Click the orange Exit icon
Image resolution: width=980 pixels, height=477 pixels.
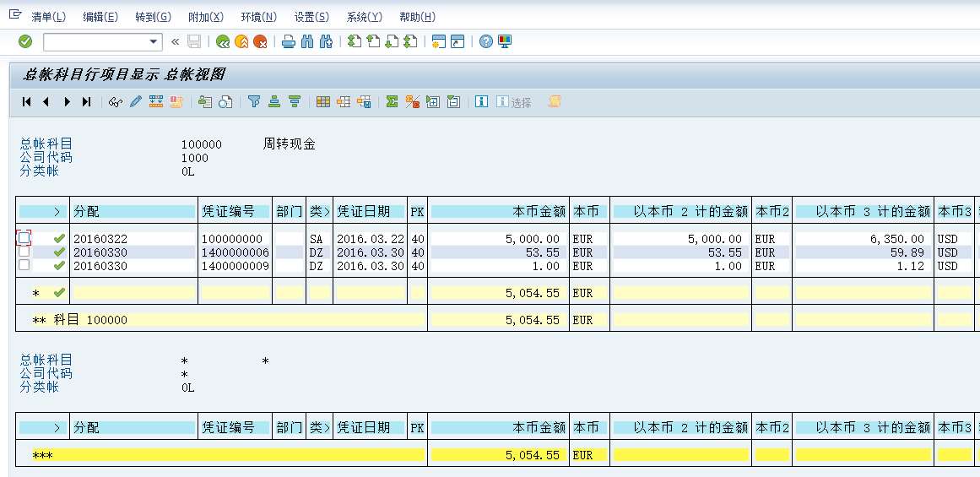pyautogui.click(x=241, y=42)
